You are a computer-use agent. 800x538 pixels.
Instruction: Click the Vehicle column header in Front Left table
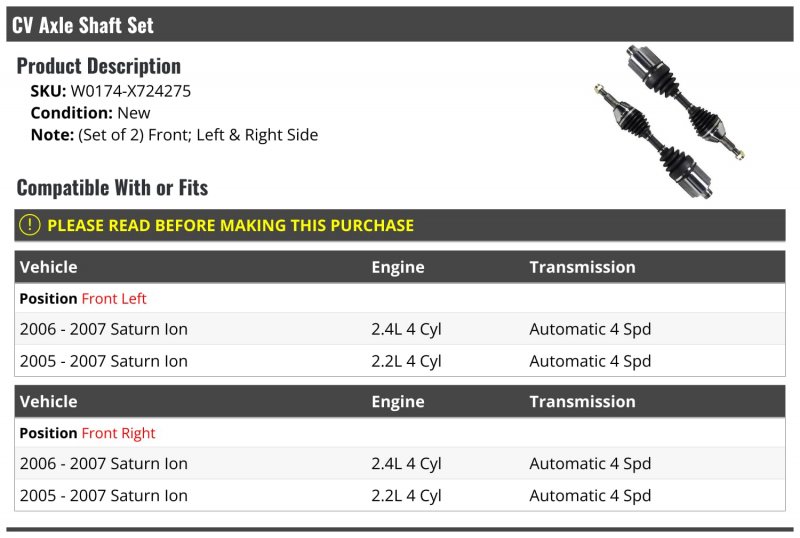(x=49, y=267)
